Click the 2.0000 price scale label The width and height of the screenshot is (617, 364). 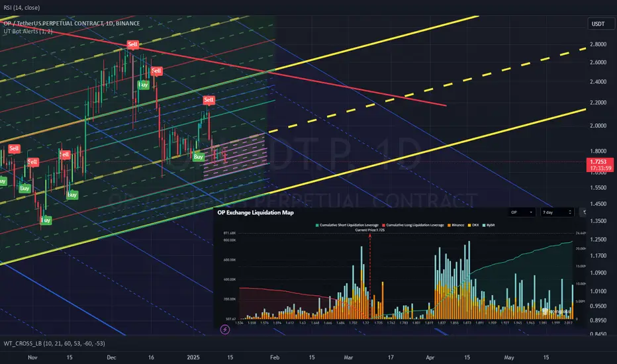pyautogui.click(x=598, y=126)
